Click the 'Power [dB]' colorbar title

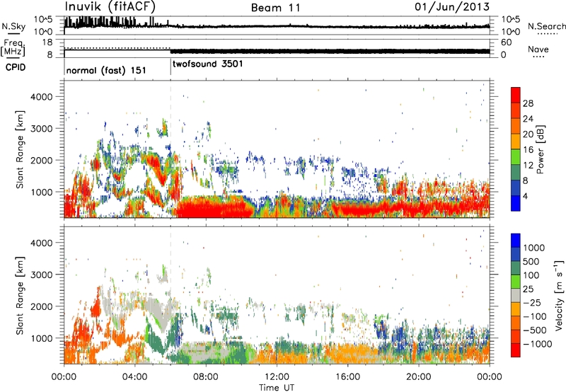(x=540, y=149)
